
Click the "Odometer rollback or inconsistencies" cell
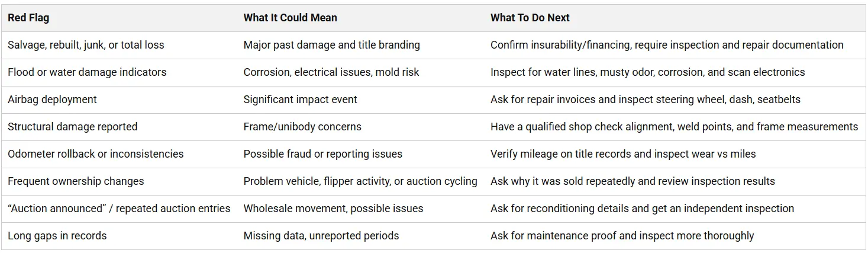[x=95, y=154]
